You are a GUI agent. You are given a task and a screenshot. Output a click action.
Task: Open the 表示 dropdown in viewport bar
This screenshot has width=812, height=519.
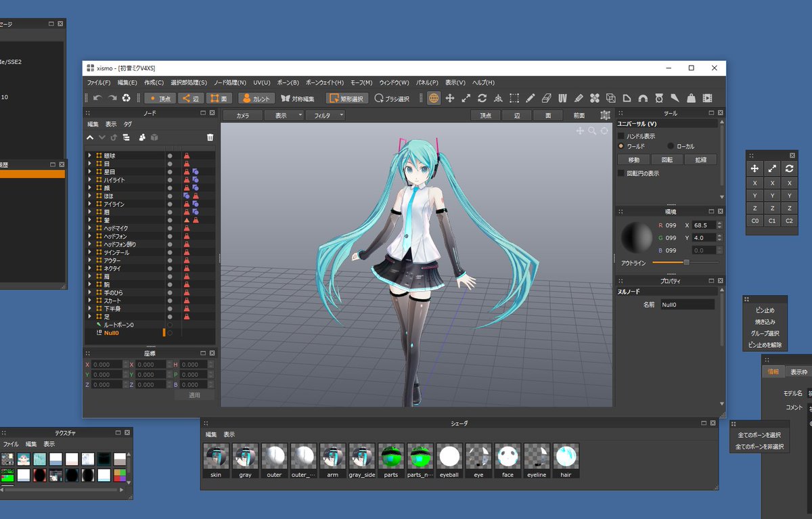[284, 116]
